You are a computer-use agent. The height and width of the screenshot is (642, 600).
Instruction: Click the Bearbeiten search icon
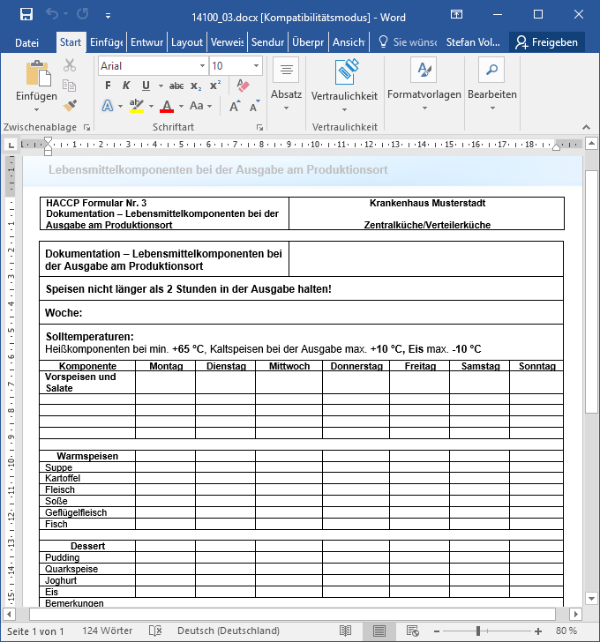(491, 72)
